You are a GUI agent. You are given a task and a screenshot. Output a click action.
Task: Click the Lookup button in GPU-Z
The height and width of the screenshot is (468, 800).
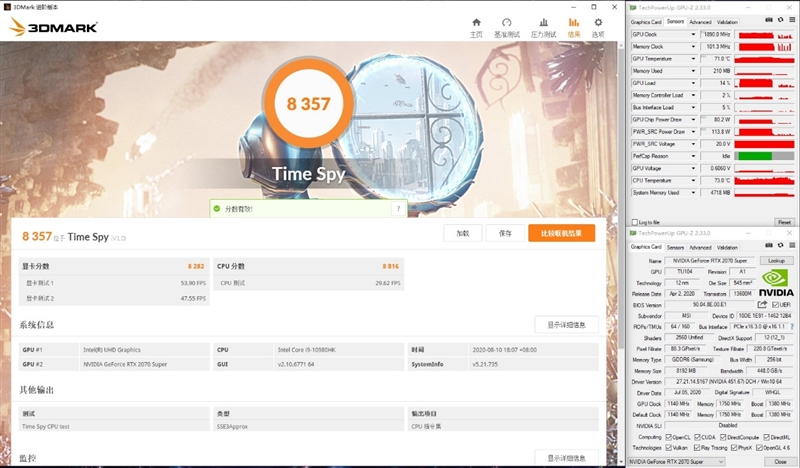(776, 260)
